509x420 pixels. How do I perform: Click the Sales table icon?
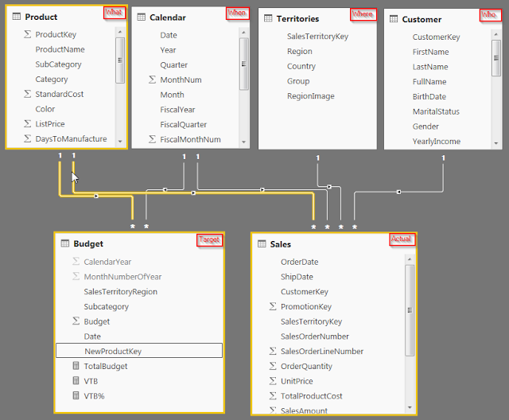coord(262,243)
